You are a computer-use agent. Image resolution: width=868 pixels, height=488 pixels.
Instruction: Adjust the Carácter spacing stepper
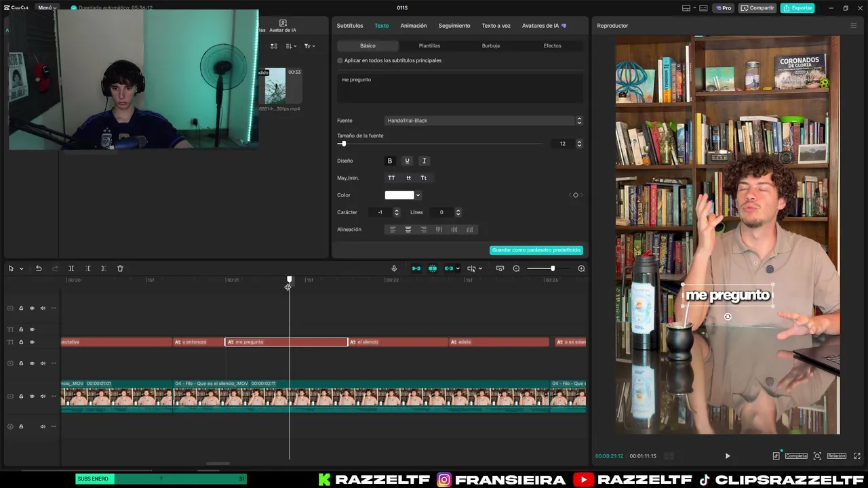coord(397,212)
